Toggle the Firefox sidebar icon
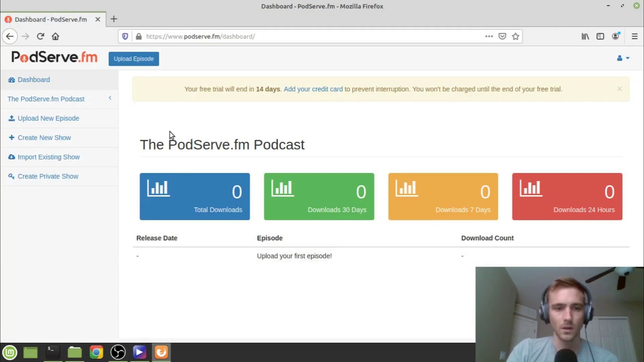This screenshot has width=644, height=362. click(600, 36)
